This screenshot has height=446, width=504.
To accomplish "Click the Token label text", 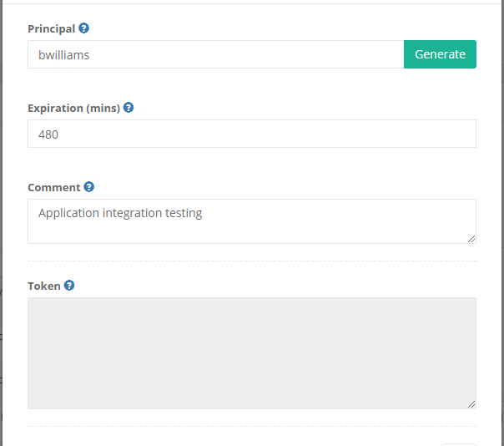I will (44, 286).
